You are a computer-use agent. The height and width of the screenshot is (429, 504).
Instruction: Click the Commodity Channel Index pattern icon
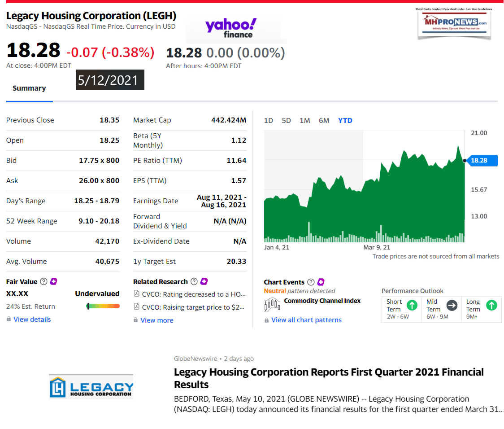point(272,305)
